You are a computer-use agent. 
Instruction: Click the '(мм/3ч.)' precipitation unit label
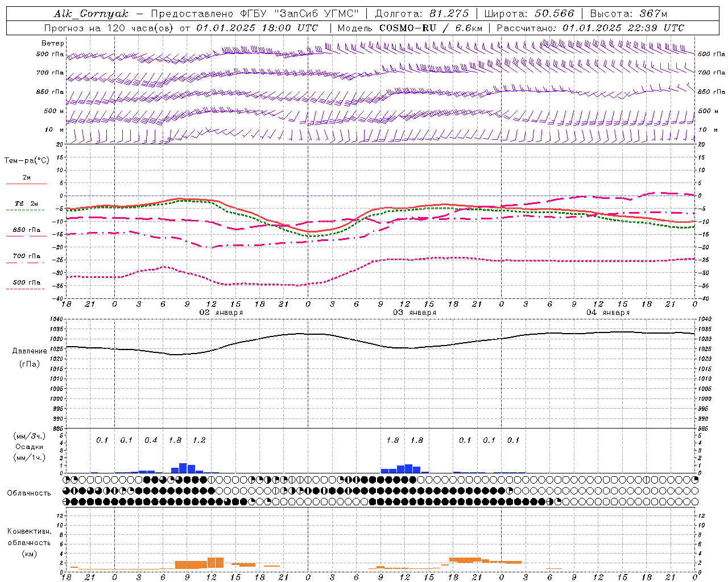coord(29,436)
